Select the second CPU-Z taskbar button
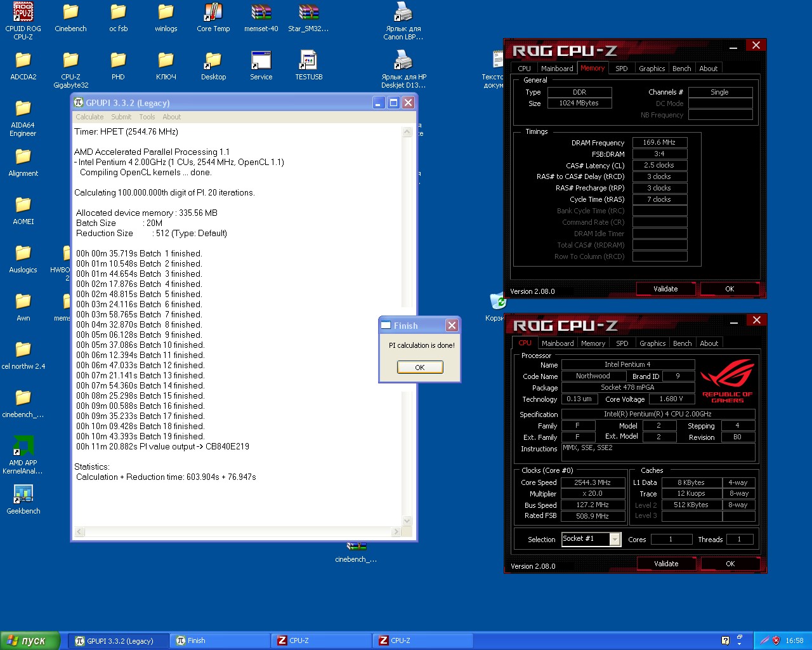Image resolution: width=812 pixels, height=650 pixels. point(422,640)
